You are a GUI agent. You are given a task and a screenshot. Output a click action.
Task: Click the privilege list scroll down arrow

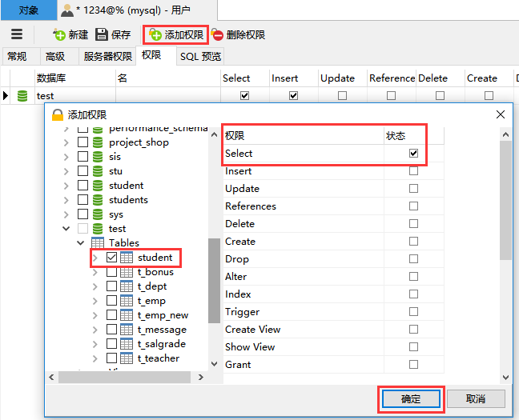click(x=505, y=378)
